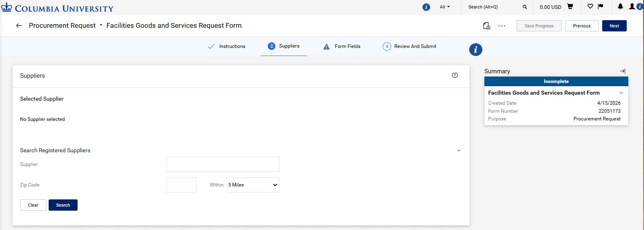Open the notifications bell icon

click(x=620, y=6)
